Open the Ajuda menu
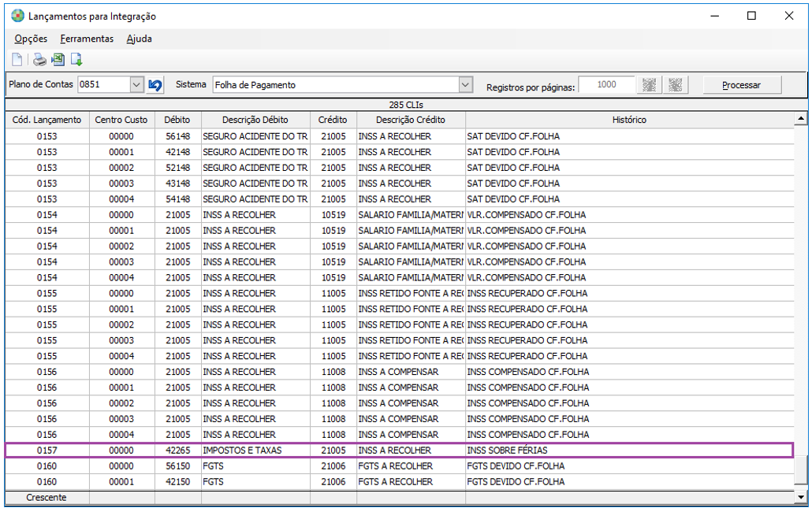812x508 pixels. click(139, 39)
